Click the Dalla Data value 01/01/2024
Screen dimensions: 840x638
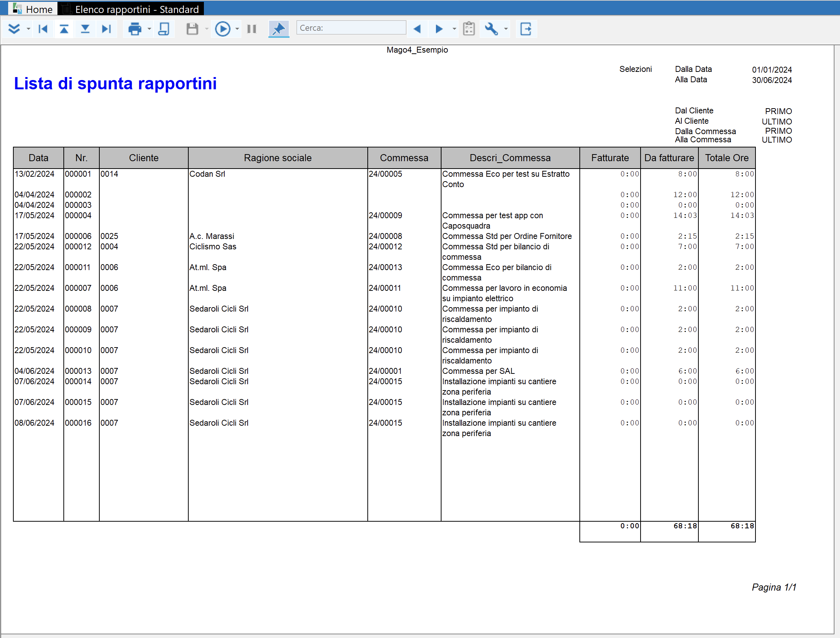point(772,70)
